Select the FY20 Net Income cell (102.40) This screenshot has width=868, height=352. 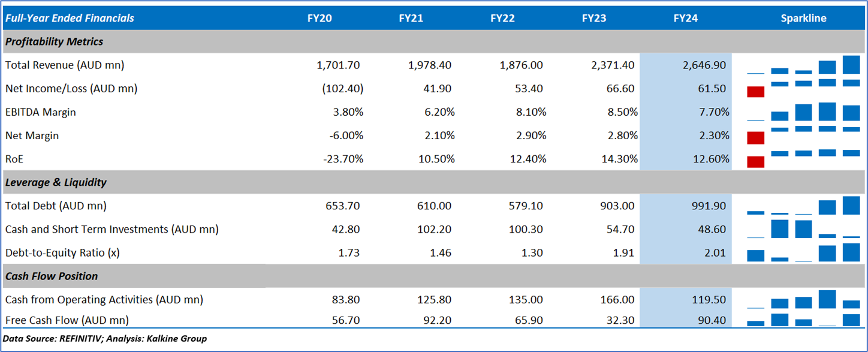[342, 89]
